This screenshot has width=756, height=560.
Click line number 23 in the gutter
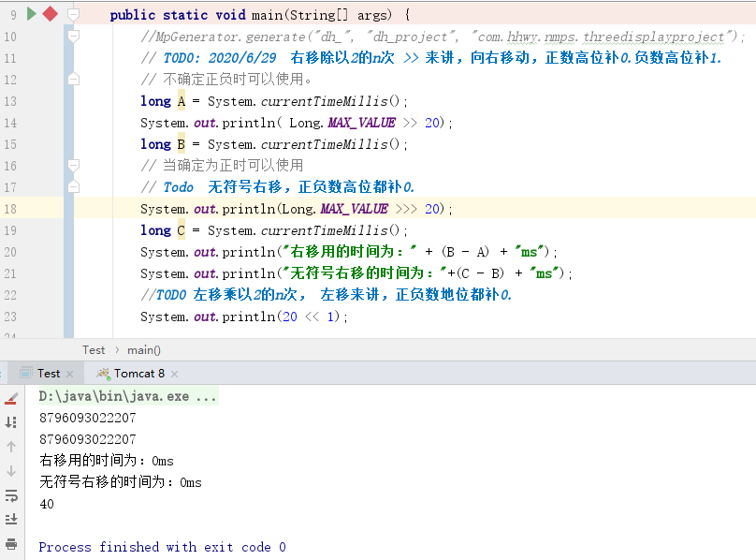point(10,317)
